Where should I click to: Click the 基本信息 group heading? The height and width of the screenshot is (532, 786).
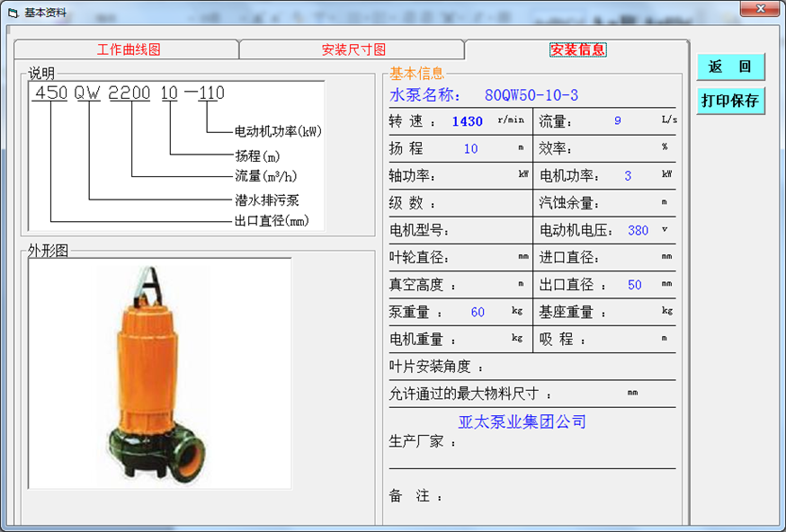(416, 74)
